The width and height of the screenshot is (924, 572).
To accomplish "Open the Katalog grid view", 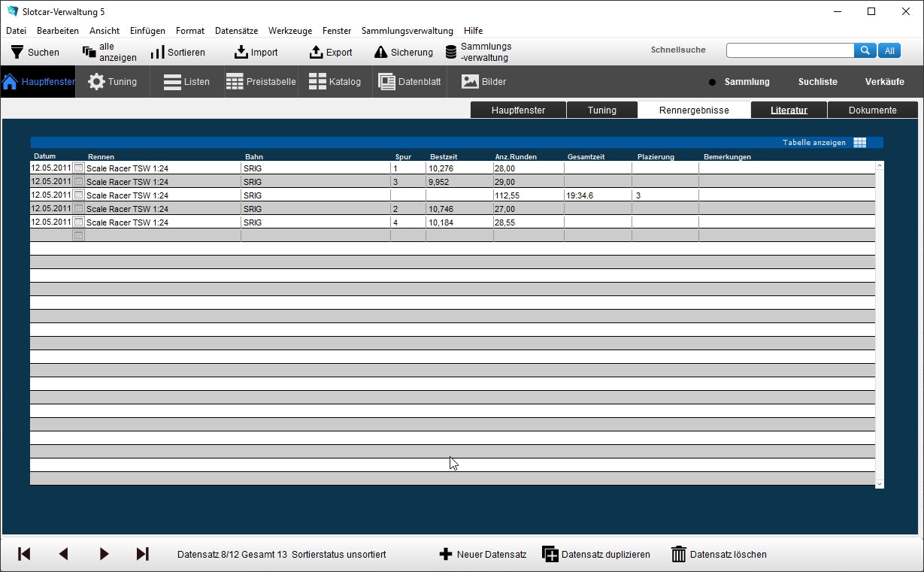I will click(317, 82).
